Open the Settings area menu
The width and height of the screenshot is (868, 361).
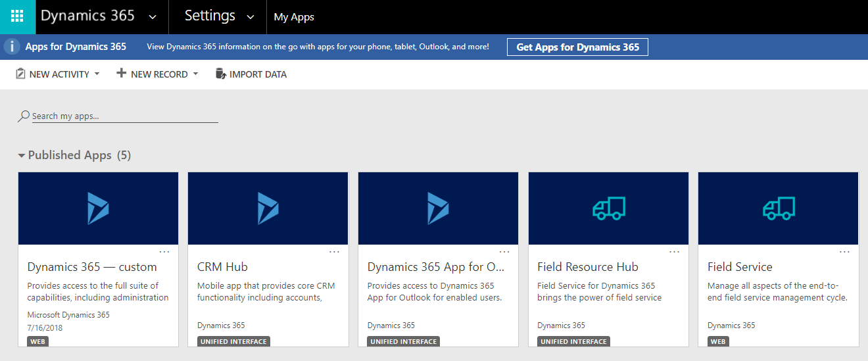click(x=210, y=16)
